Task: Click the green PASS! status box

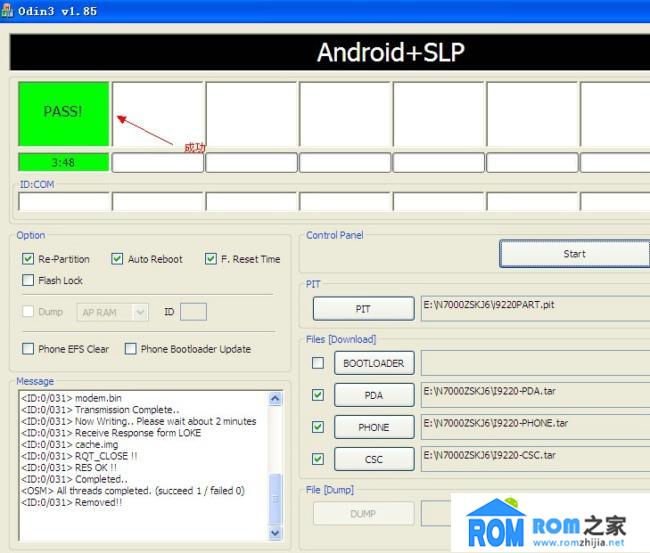Action: (x=63, y=114)
